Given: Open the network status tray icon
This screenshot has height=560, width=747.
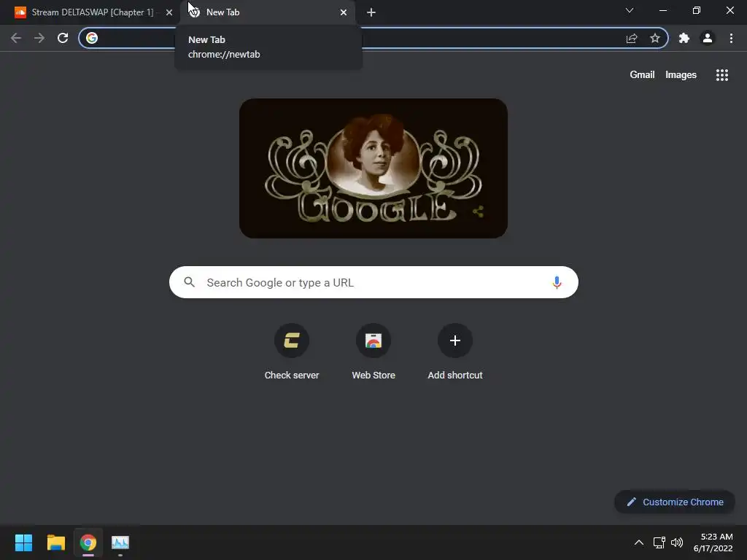Looking at the screenshot, I should coord(659,542).
